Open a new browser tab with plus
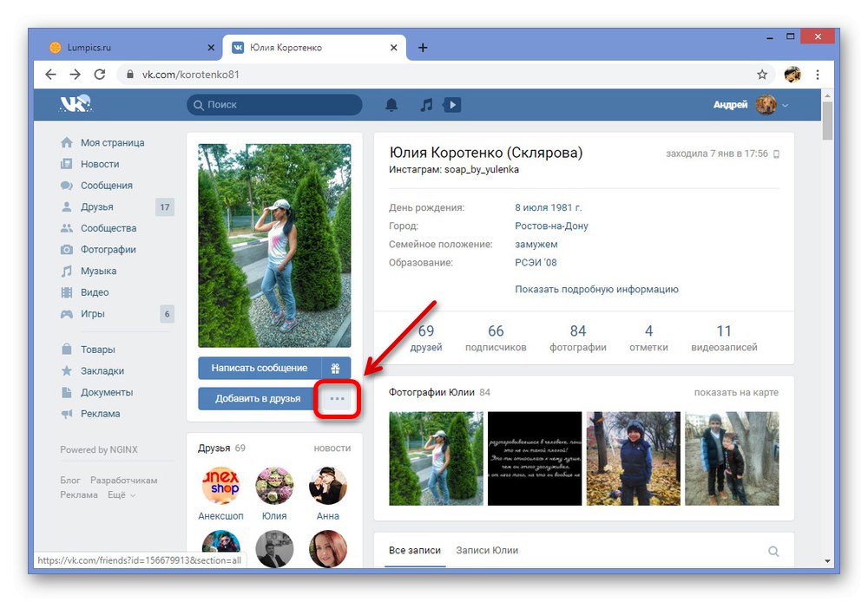The height and width of the screenshot is (602, 868). tap(423, 48)
